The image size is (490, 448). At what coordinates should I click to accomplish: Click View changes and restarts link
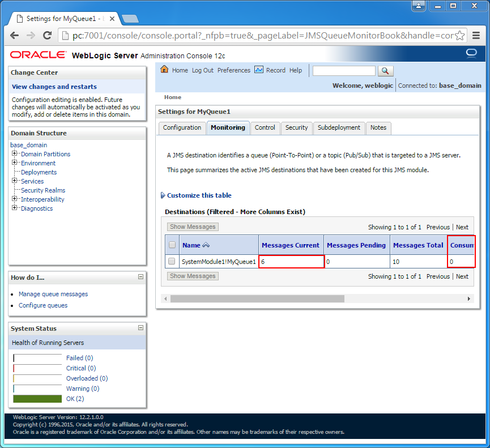(x=54, y=87)
